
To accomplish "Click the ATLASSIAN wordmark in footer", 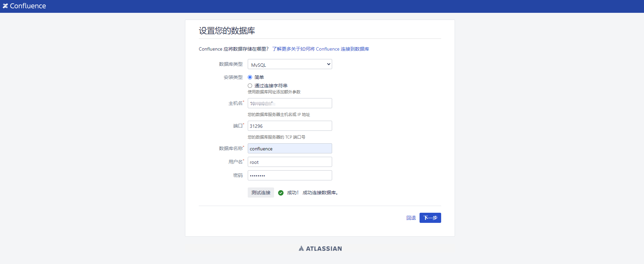I will [324, 249].
